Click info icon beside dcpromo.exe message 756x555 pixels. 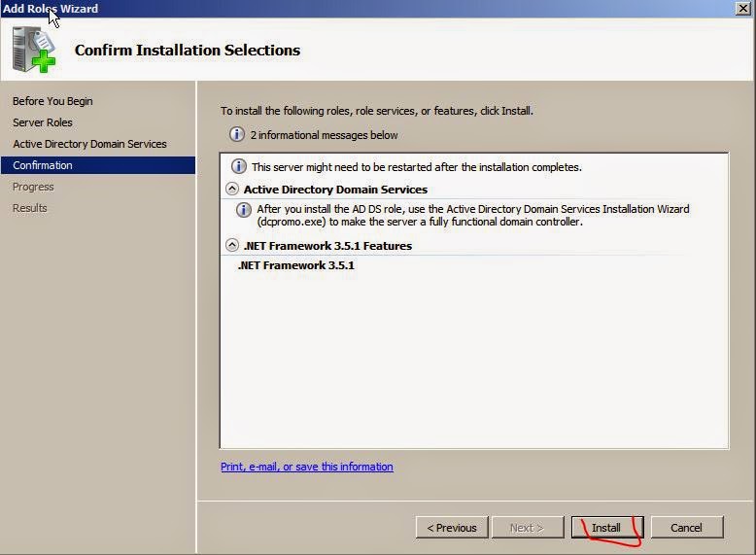click(244, 210)
